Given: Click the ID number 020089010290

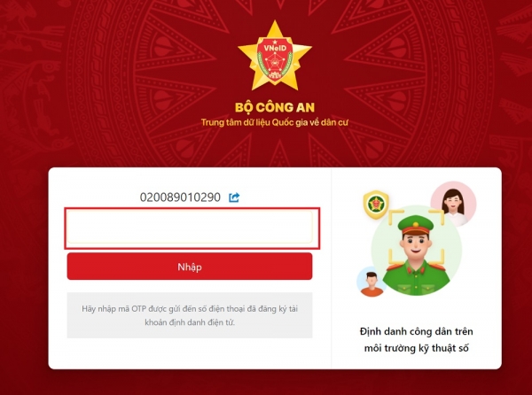Looking at the screenshot, I should click(x=180, y=197).
